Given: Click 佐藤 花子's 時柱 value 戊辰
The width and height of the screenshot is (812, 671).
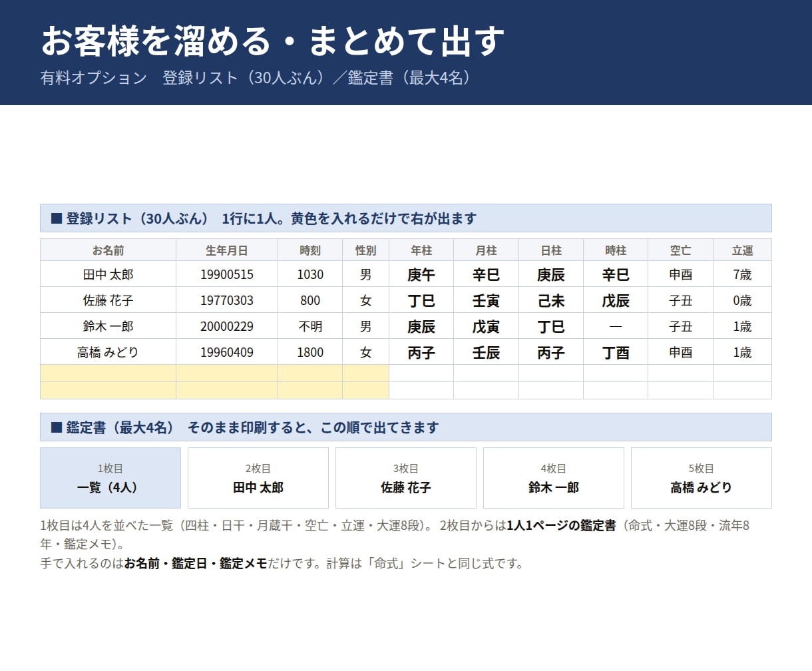Looking at the screenshot, I should point(616,300).
